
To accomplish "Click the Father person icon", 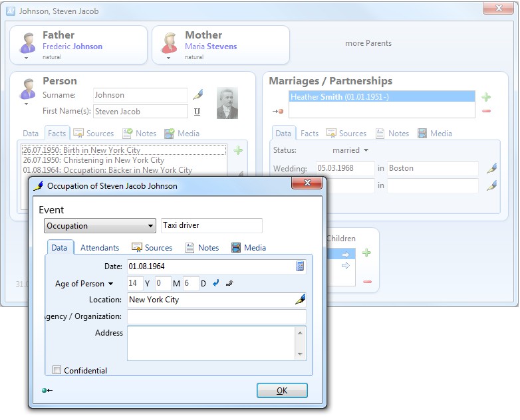I will point(28,43).
